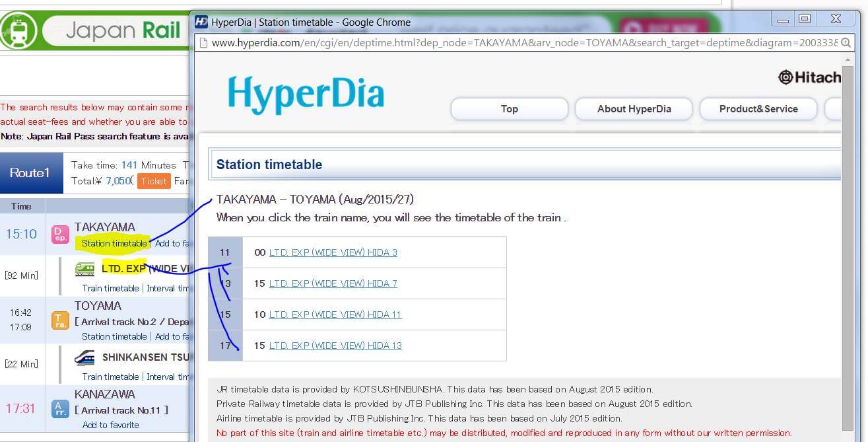Open the Top navigation button

point(509,108)
